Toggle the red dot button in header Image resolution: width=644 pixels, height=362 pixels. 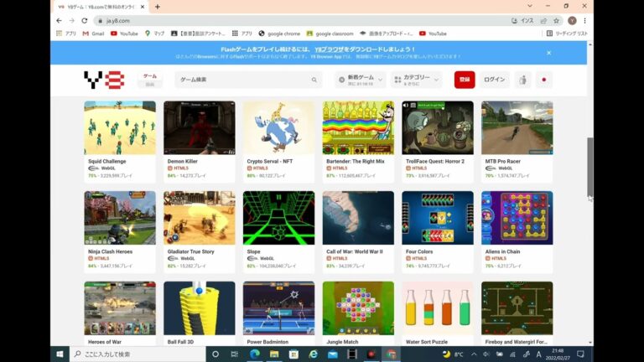tap(543, 80)
